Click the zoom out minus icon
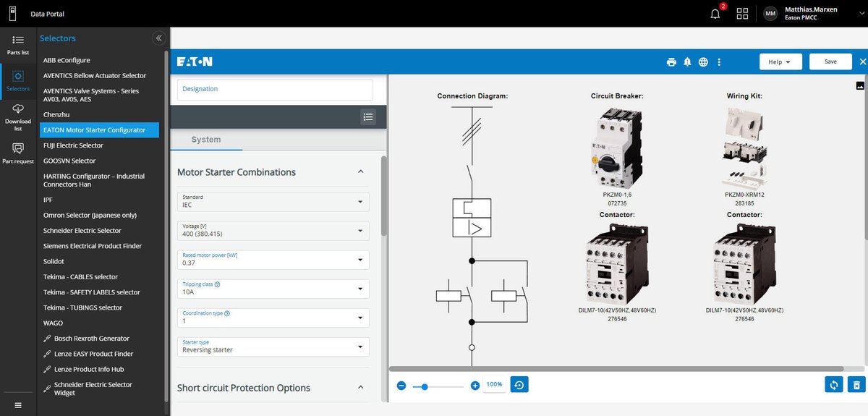Image resolution: width=868 pixels, height=416 pixels. click(401, 386)
